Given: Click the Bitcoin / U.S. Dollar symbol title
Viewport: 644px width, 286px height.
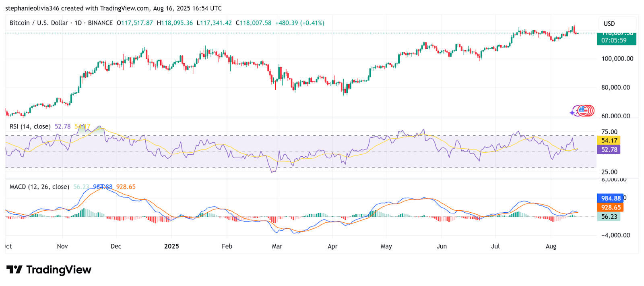Looking at the screenshot, I should point(39,23).
